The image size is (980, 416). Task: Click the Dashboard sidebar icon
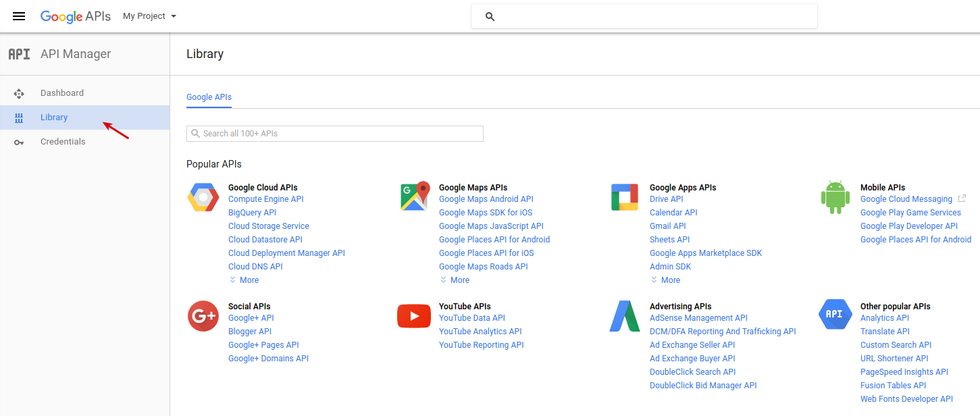click(19, 93)
